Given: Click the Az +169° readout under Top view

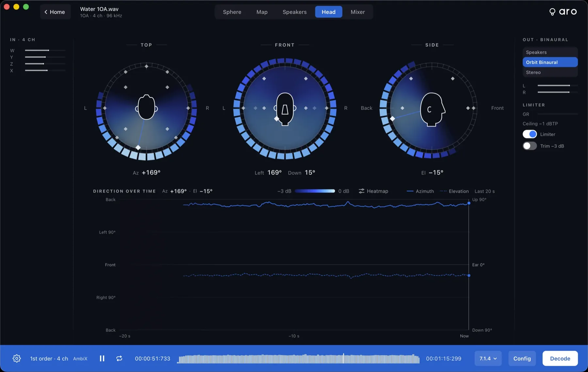Looking at the screenshot, I should (146, 173).
